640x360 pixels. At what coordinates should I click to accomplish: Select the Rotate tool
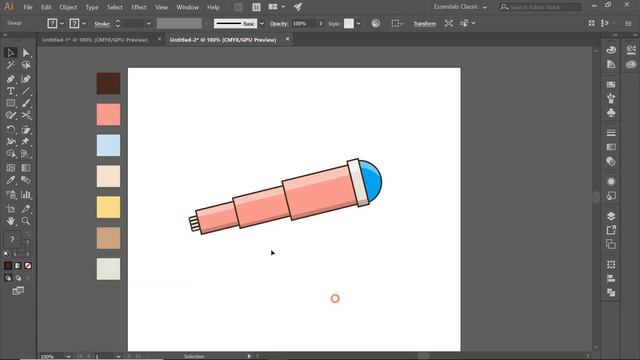pyautogui.click(x=11, y=130)
